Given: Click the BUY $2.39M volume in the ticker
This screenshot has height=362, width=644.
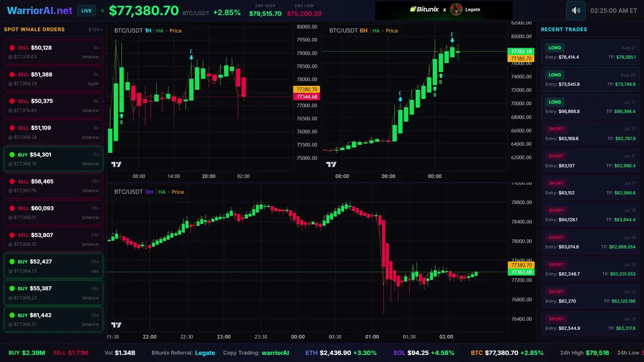Looking at the screenshot, I should 27,353.
